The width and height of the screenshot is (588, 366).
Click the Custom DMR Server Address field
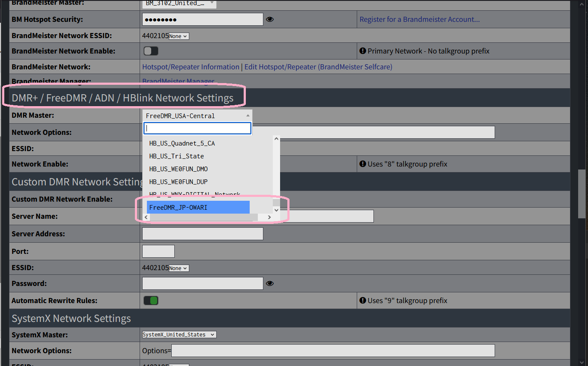click(x=203, y=234)
